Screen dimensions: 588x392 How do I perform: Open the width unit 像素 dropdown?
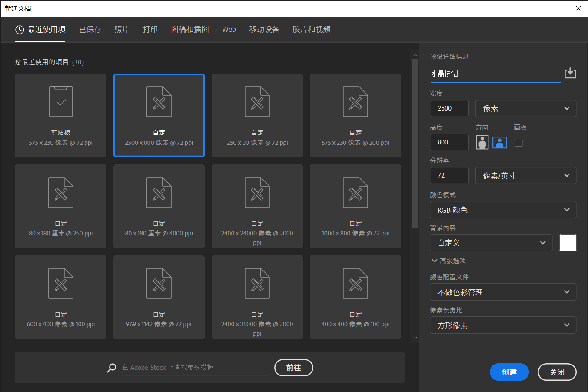(x=526, y=108)
